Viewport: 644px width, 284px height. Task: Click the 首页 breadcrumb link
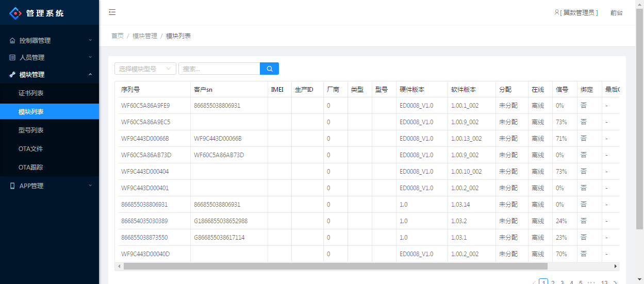point(118,36)
